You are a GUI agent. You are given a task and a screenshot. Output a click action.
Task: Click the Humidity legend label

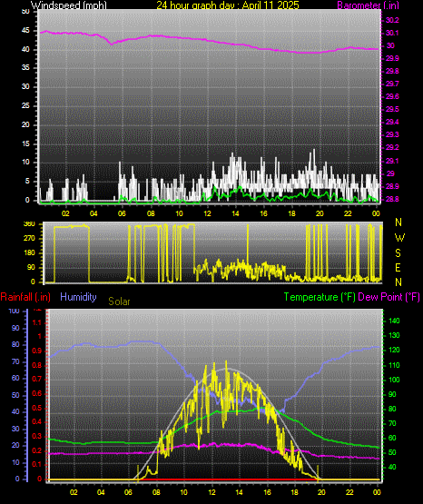[78, 297]
